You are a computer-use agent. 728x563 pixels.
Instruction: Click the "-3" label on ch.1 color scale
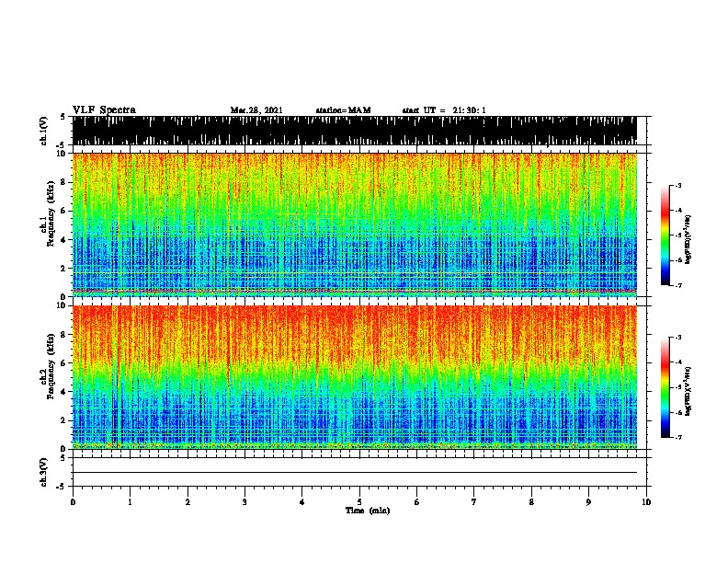point(677,185)
